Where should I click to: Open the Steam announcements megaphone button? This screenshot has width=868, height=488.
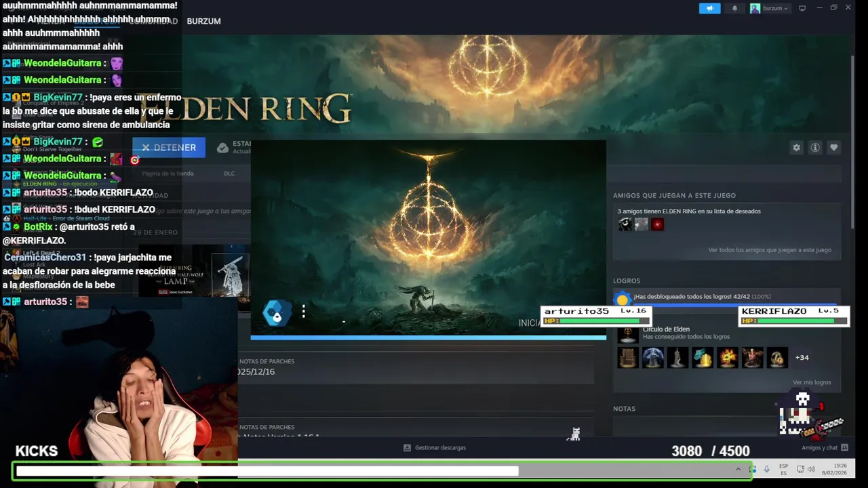[709, 8]
